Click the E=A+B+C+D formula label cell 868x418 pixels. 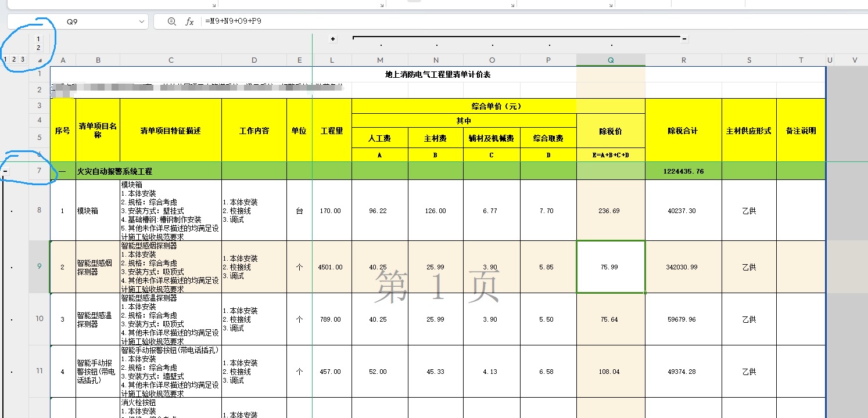[x=611, y=155]
